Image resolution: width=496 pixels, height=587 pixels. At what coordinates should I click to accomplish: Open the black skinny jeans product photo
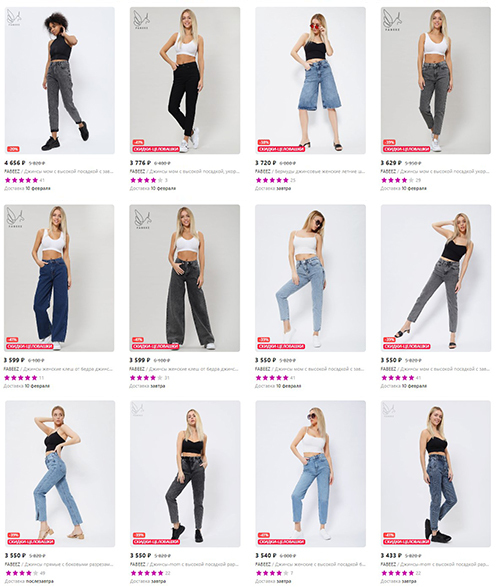coord(185,80)
